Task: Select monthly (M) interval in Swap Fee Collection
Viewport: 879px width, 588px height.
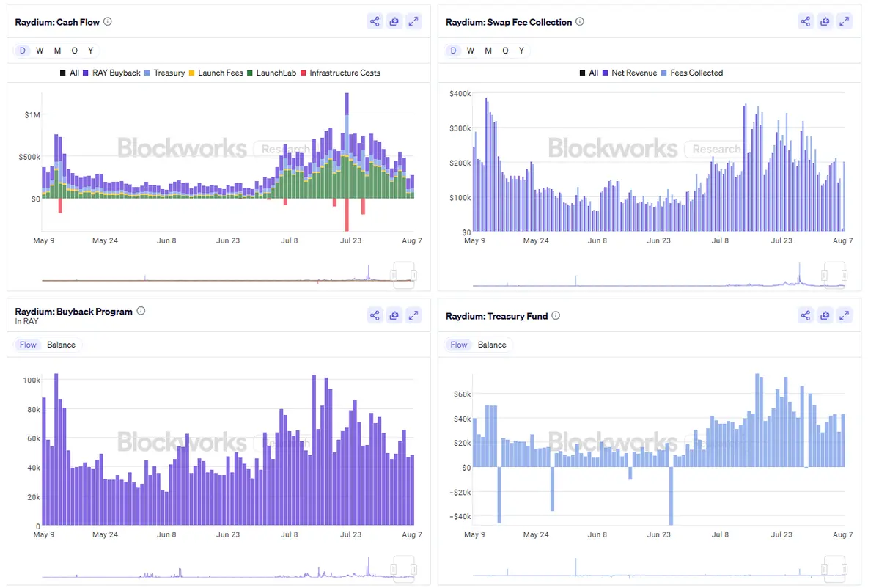Action: click(x=488, y=51)
